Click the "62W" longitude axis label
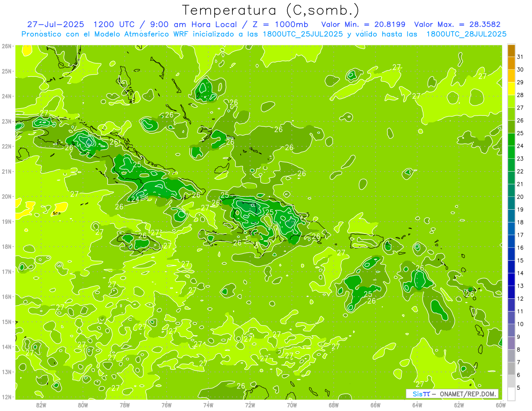 point(459,405)
